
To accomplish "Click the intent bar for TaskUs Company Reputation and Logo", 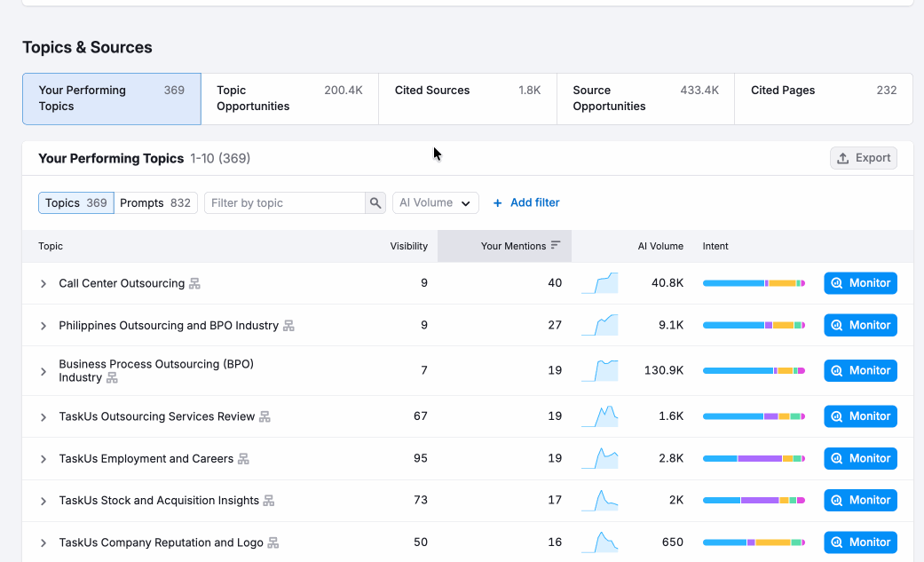I will click(754, 542).
